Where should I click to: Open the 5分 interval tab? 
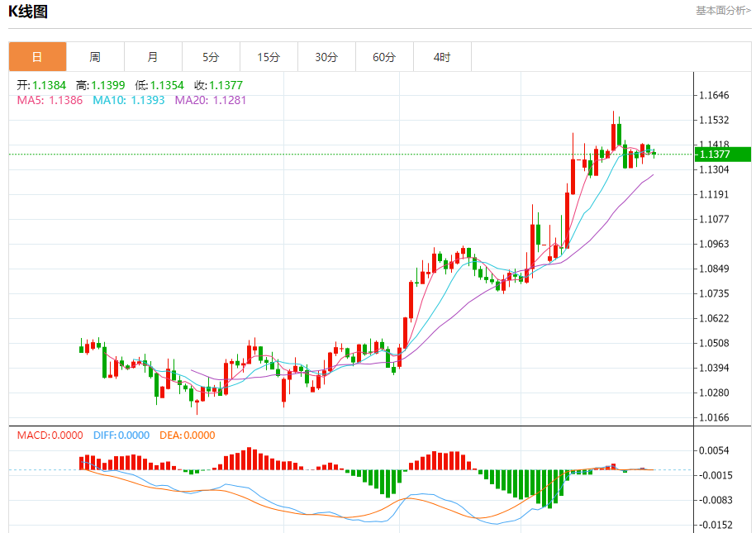click(212, 57)
